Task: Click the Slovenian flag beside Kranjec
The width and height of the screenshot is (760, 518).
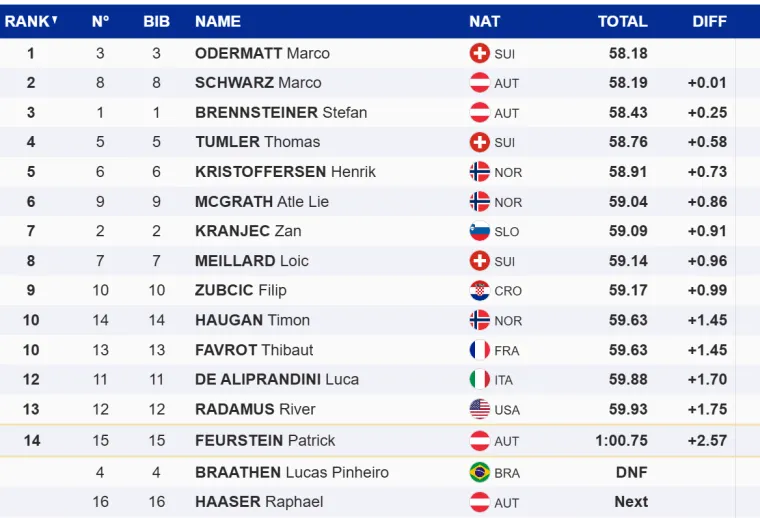Action: [480, 231]
